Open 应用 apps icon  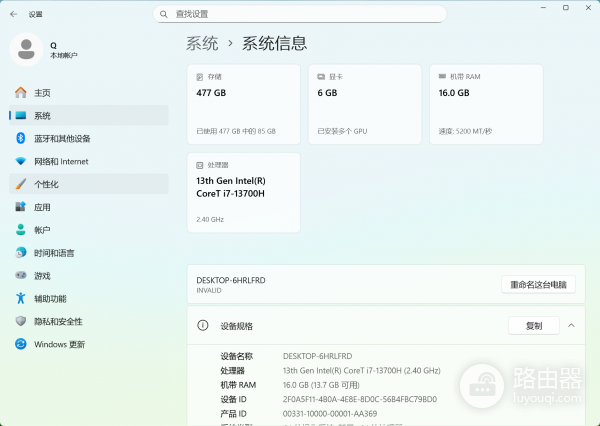click(21, 207)
